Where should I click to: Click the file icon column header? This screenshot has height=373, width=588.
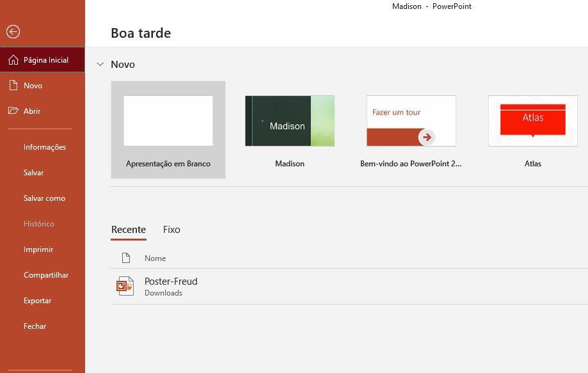coord(126,258)
